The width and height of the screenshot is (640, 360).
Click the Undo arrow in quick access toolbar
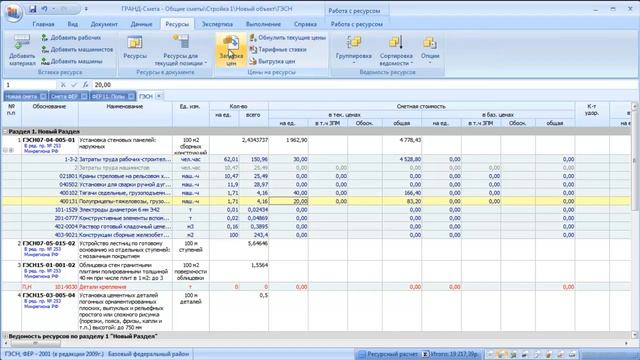point(44,9)
